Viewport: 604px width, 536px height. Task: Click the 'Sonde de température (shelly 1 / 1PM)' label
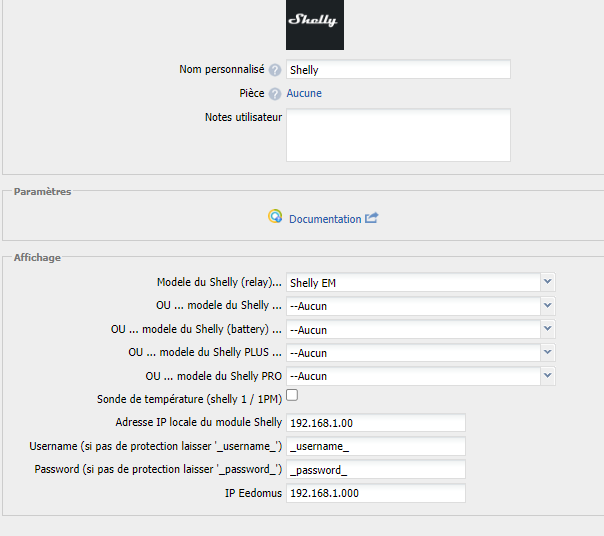pos(190,399)
